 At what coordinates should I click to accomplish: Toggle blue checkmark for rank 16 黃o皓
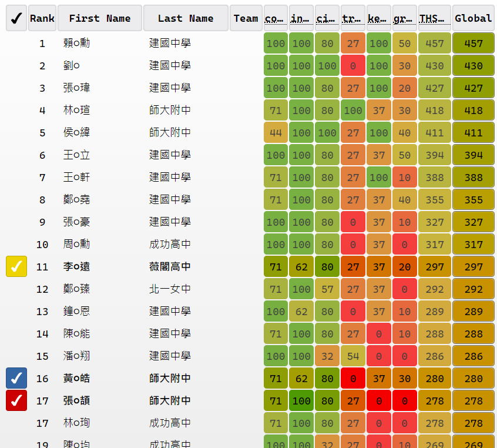pyautogui.click(x=16, y=378)
